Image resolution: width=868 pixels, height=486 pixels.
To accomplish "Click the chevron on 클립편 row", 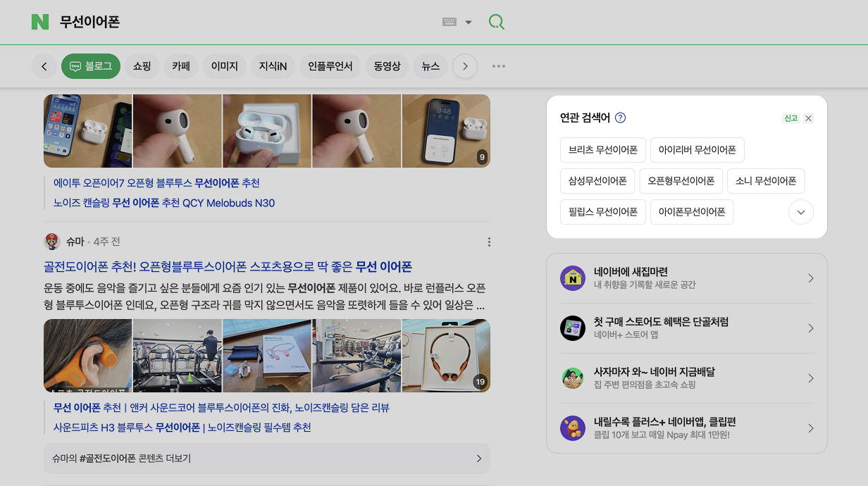I will click(810, 428).
